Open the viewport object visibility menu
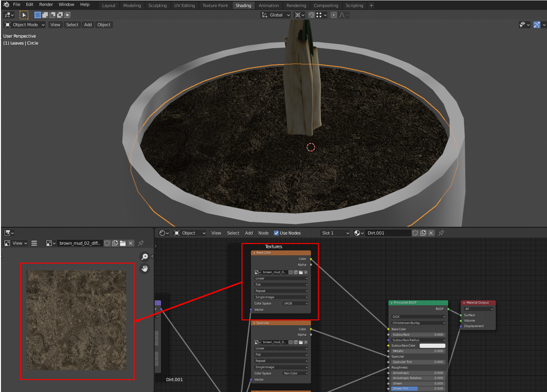Image resolution: width=547 pixels, height=392 pixels. (524, 25)
